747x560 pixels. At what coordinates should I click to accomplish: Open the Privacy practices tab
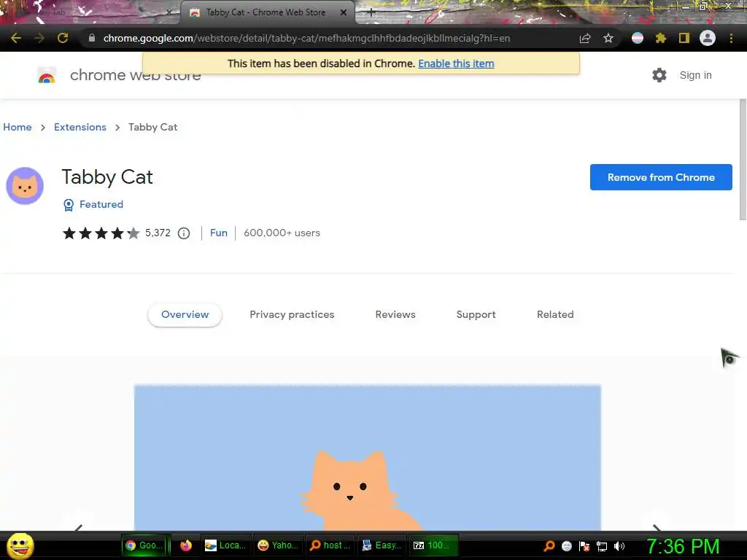[292, 315]
